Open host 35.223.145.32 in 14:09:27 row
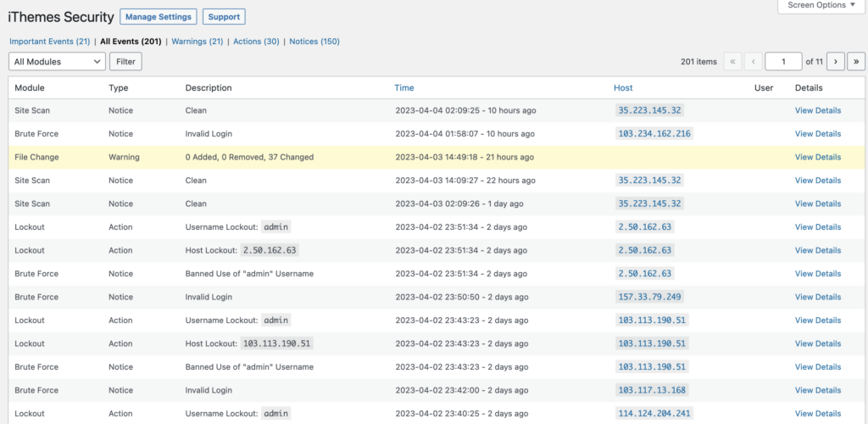Image resolution: width=868 pixels, height=424 pixels. (x=649, y=180)
